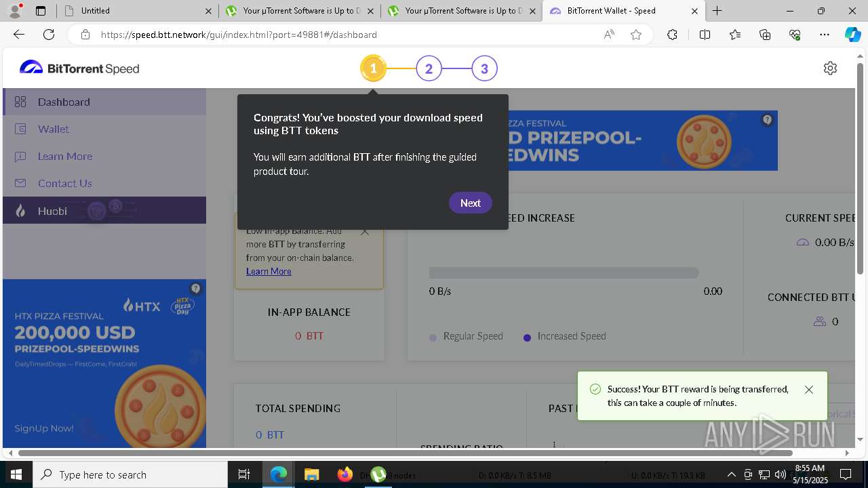Image resolution: width=868 pixels, height=488 pixels.
Task: Click the Contact Us envelope icon
Action: [x=20, y=183]
